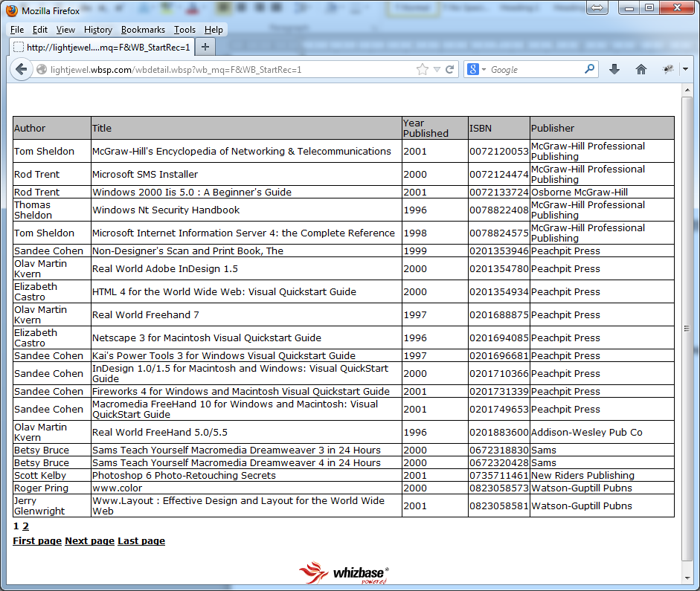Click ISBN 0072120053 cell
700x591 pixels.
coord(499,151)
